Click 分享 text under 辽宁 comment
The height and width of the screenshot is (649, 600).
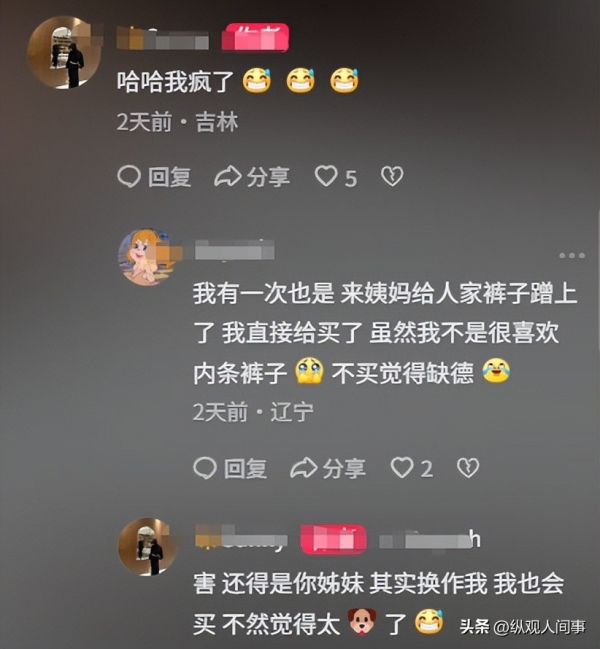point(344,469)
